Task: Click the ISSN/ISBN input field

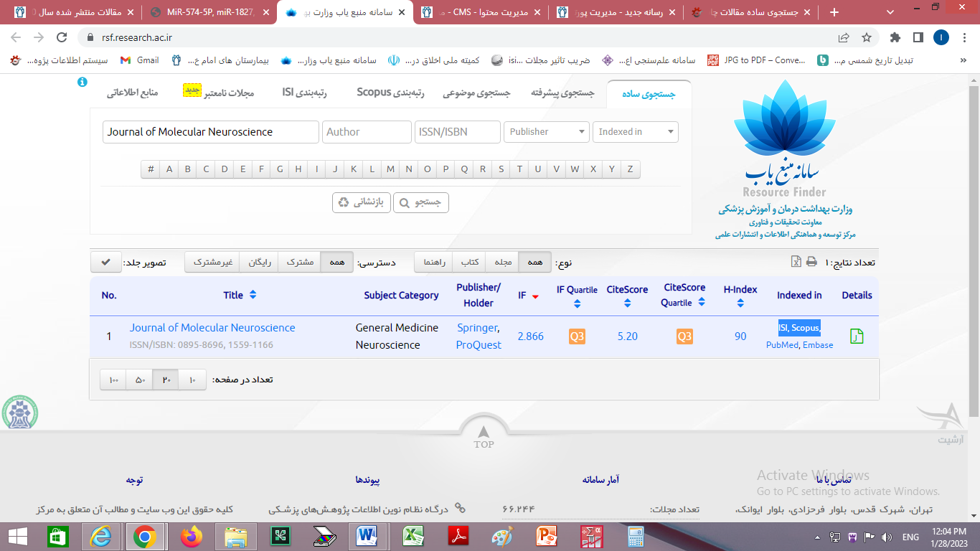Action: pos(458,132)
